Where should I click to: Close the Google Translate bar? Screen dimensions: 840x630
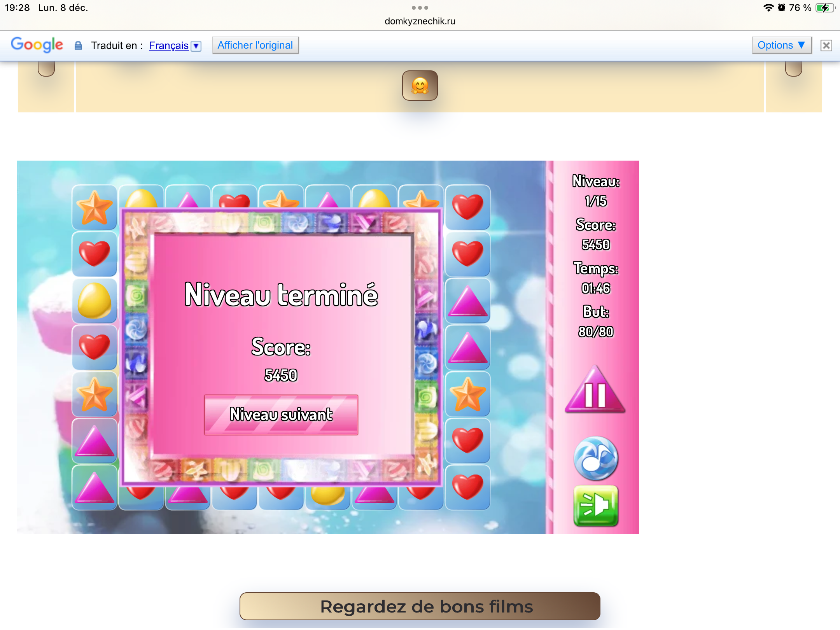[x=826, y=45]
